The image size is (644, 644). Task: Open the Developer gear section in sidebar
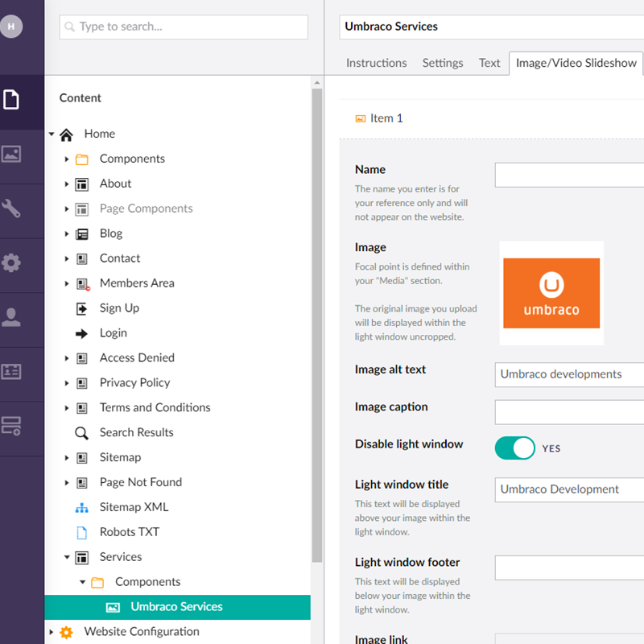pyautogui.click(x=11, y=263)
